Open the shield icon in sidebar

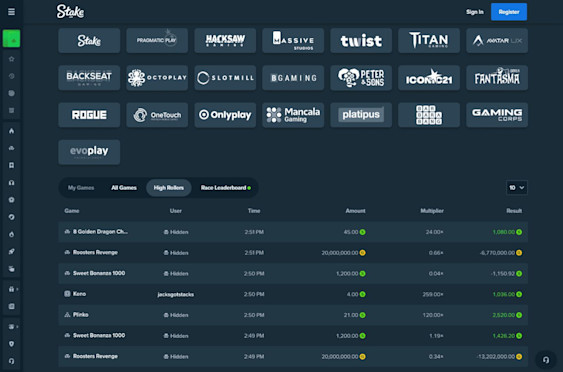coord(11,344)
